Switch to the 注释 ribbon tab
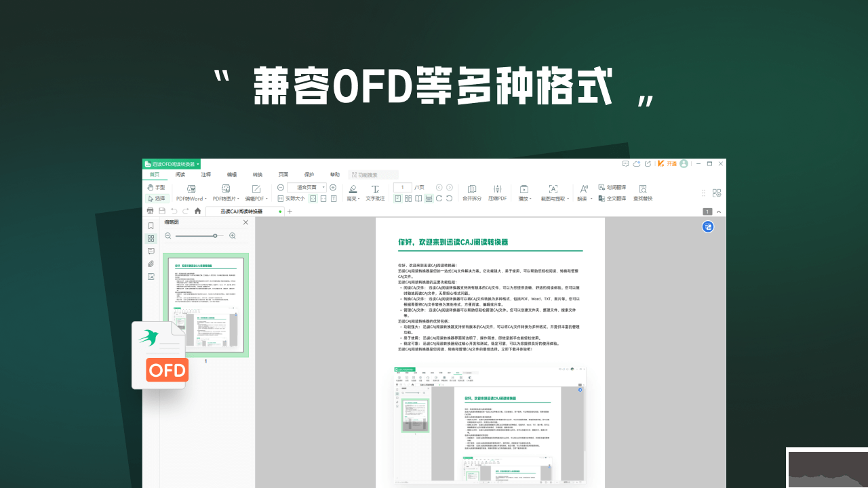The image size is (868, 488). [x=206, y=175]
